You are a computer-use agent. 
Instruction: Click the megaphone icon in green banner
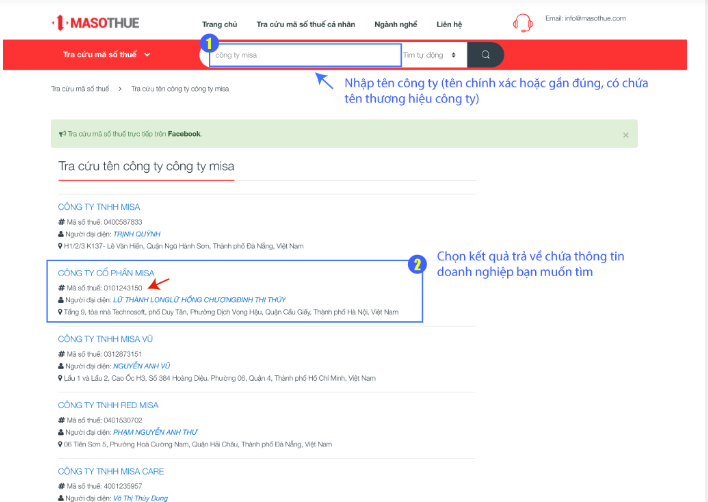point(62,133)
